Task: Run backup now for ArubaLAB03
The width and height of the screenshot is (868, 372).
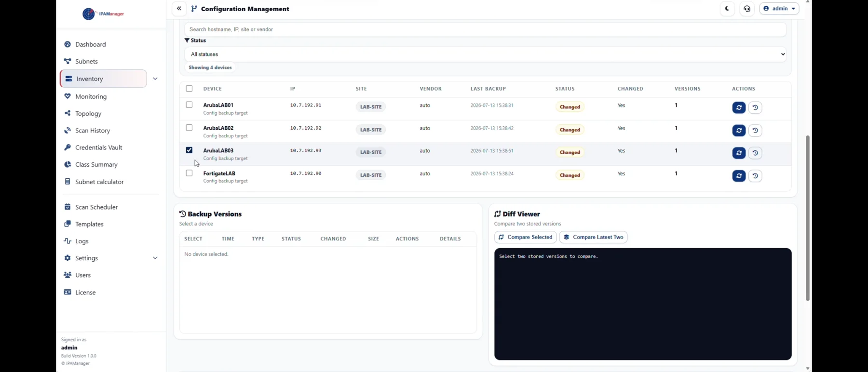Action: point(739,153)
